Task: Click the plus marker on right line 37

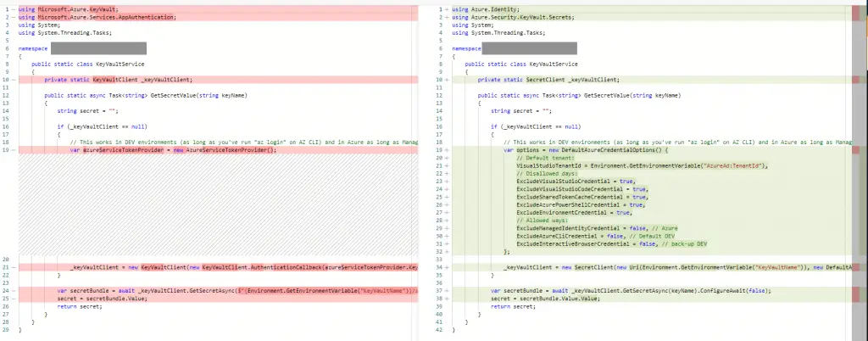Action: click(448, 289)
